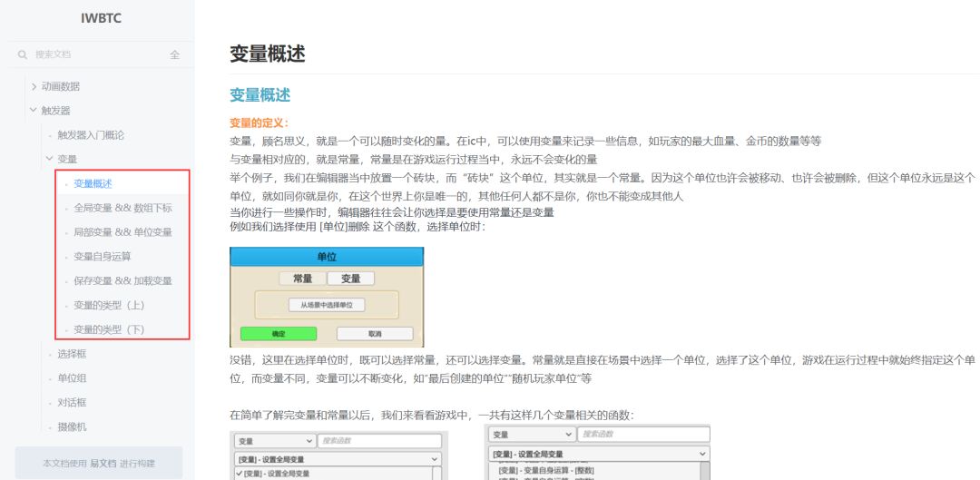
Task: Click the 全 search scope button
Action: click(174, 54)
